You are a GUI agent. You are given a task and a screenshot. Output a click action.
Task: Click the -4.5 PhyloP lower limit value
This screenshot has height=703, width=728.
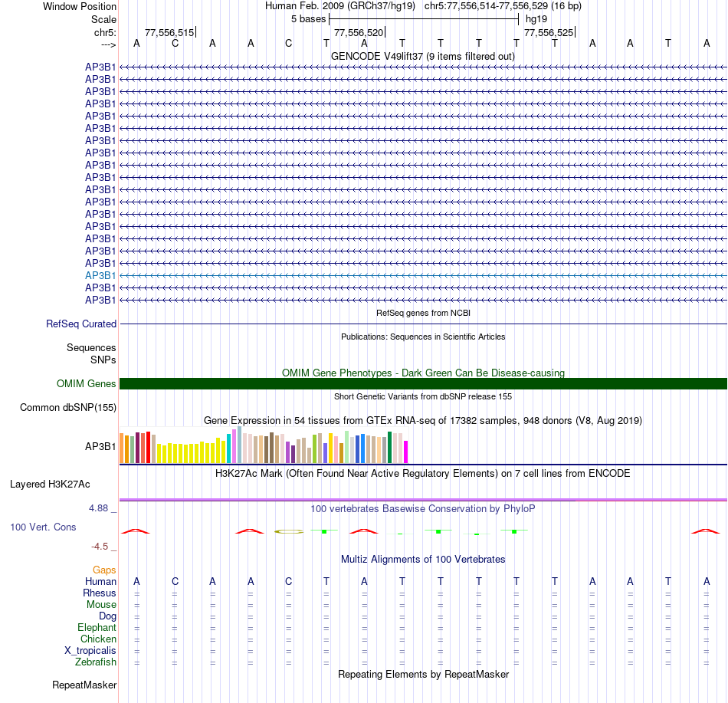click(100, 547)
